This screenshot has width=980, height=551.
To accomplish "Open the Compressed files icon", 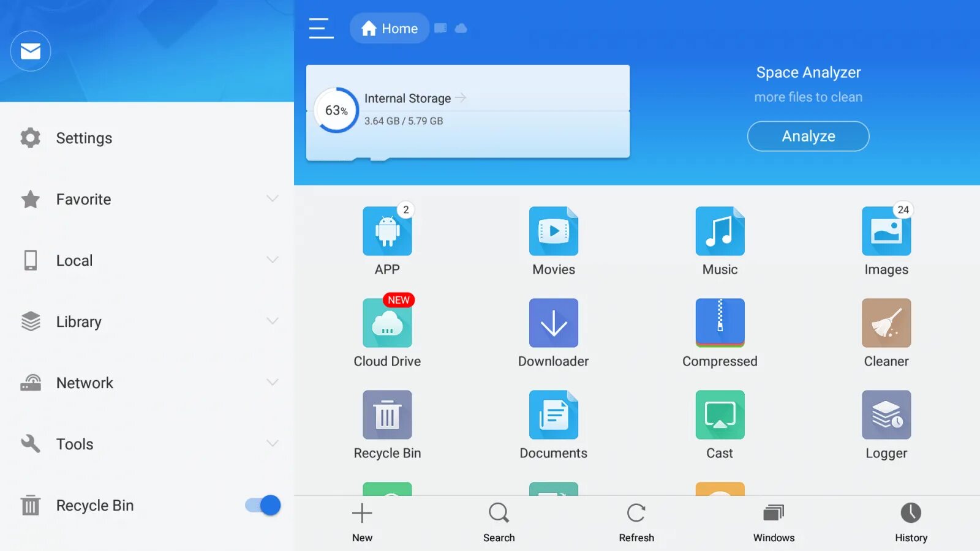I will click(x=720, y=323).
